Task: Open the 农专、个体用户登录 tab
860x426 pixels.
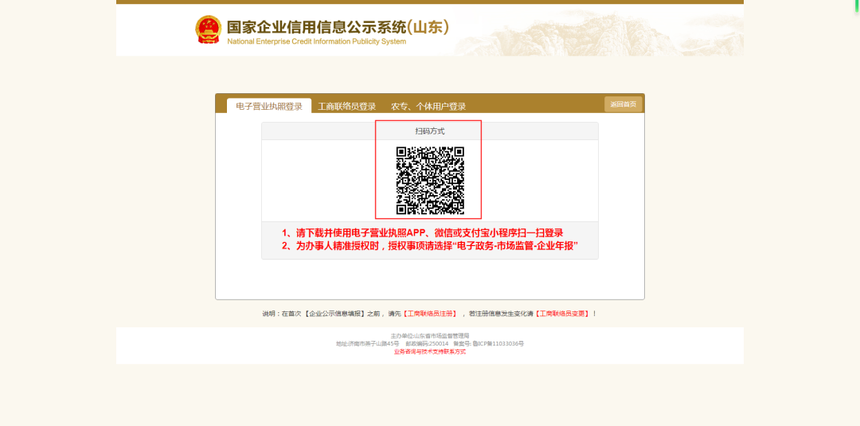Action: 428,106
